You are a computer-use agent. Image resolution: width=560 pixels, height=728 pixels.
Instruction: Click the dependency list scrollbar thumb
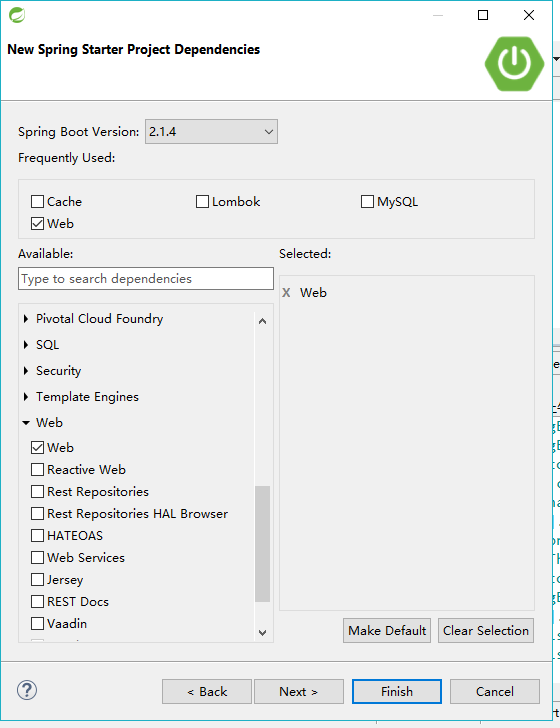262,544
